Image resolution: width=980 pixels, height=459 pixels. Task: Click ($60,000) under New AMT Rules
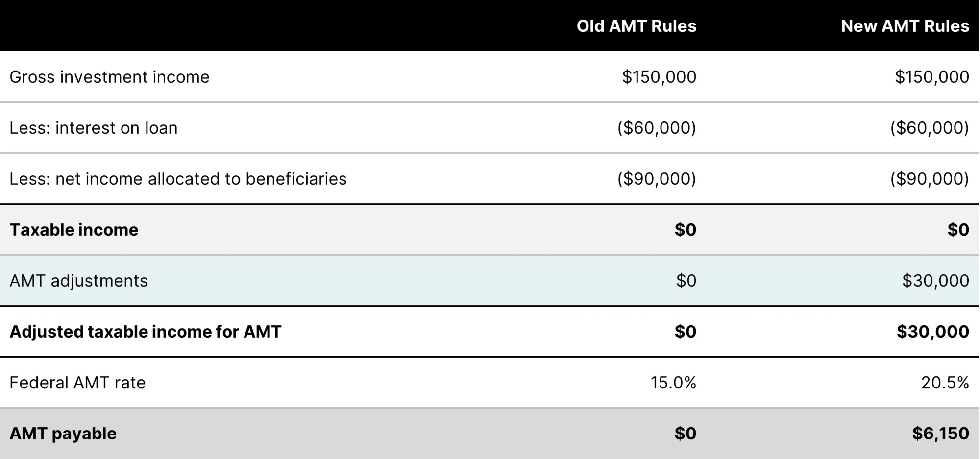point(930,128)
